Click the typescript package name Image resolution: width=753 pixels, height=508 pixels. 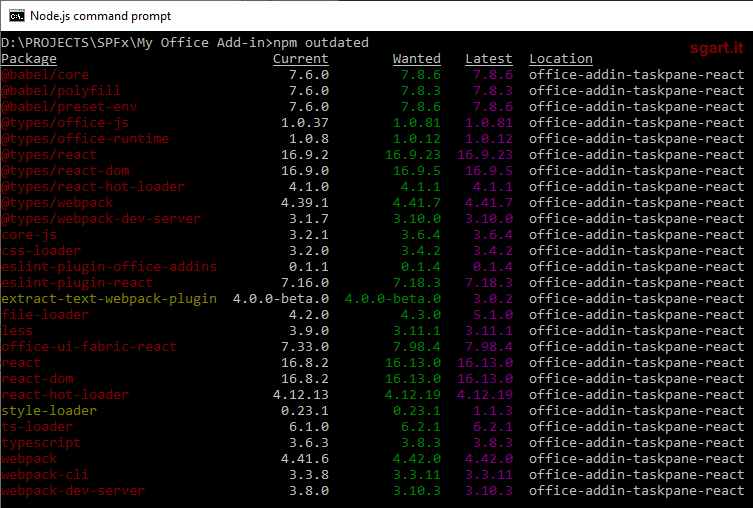click(41, 443)
